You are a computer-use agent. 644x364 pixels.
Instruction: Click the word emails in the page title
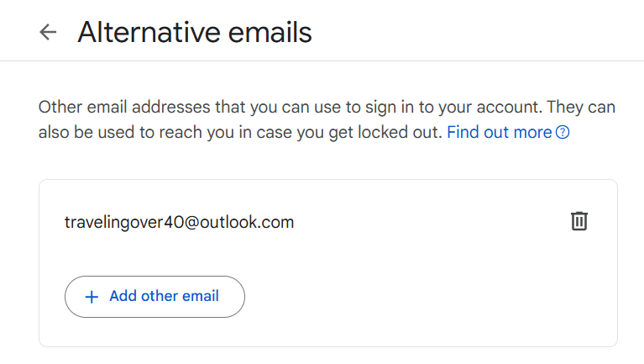click(x=270, y=32)
